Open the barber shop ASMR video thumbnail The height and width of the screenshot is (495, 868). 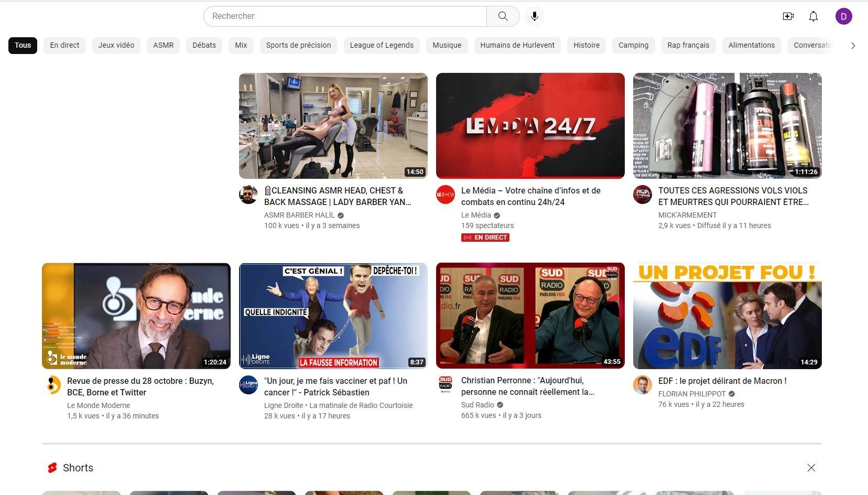(333, 126)
